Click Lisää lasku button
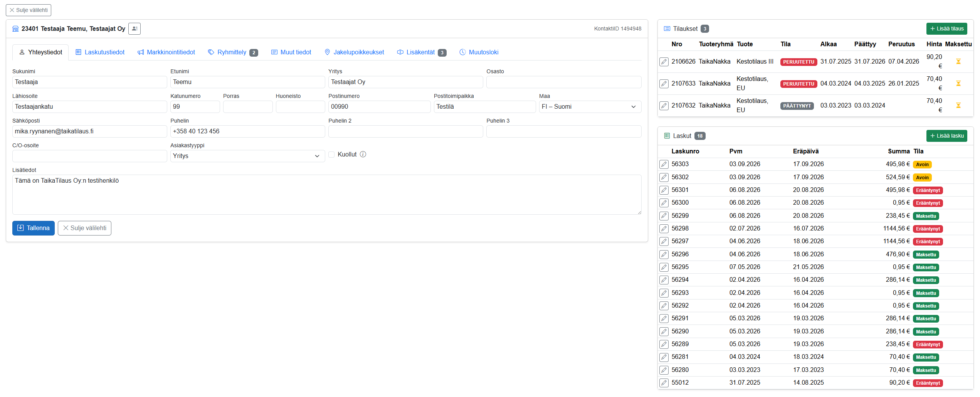The image size is (980, 397). (946, 136)
